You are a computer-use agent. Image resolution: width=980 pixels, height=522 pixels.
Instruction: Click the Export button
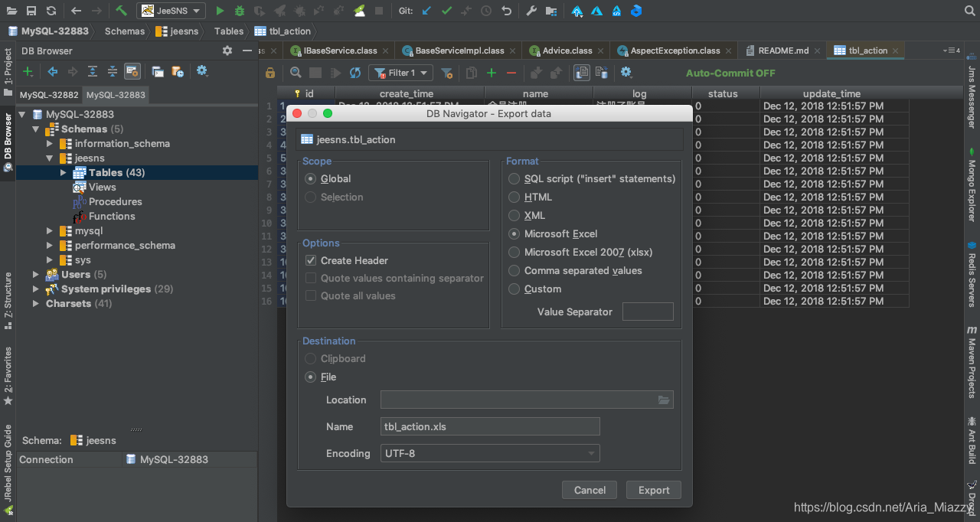click(654, 490)
